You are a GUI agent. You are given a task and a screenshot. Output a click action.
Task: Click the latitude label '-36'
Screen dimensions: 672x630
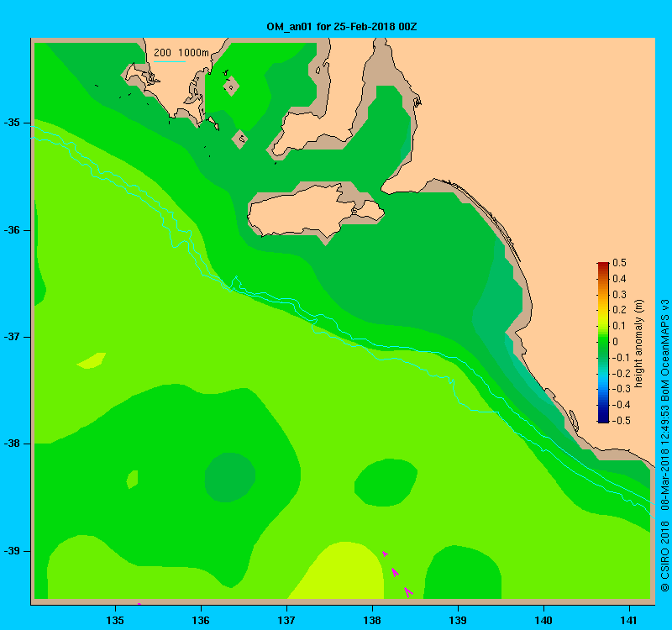(x=12, y=230)
